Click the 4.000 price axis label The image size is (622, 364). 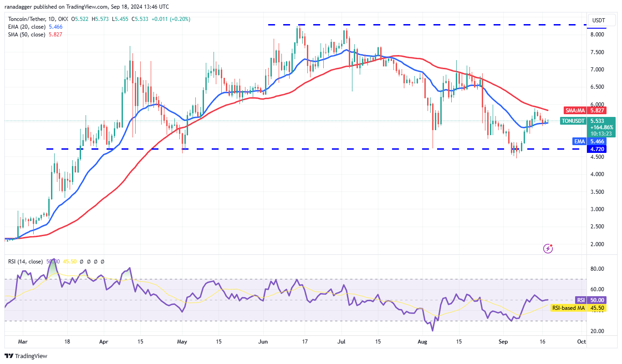pyautogui.click(x=597, y=174)
